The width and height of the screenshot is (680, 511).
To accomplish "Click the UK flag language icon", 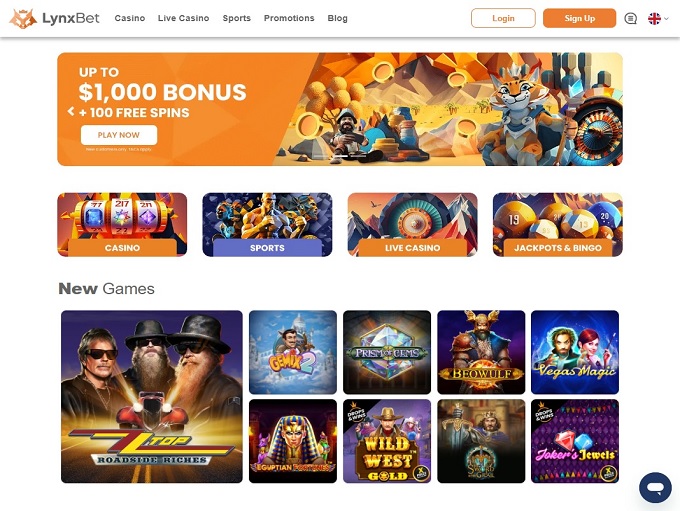I will click(654, 18).
